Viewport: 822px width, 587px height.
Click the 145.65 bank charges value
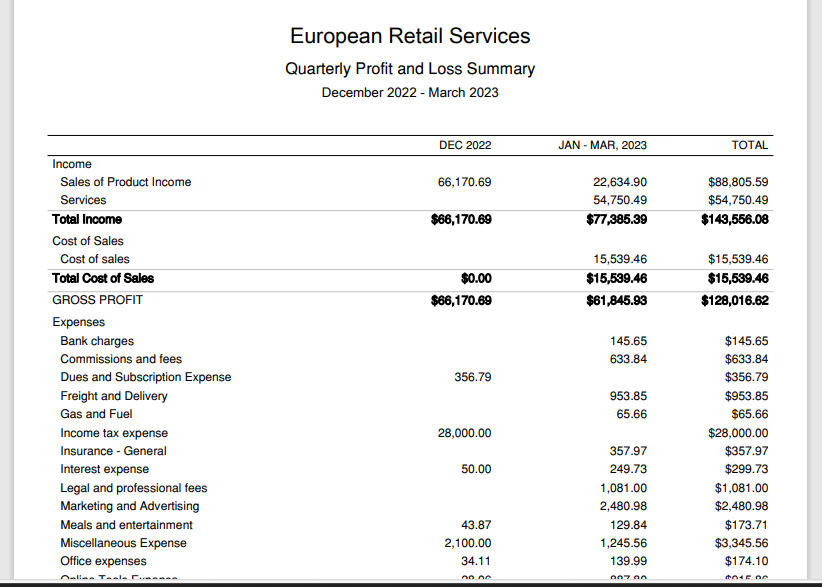tap(629, 341)
